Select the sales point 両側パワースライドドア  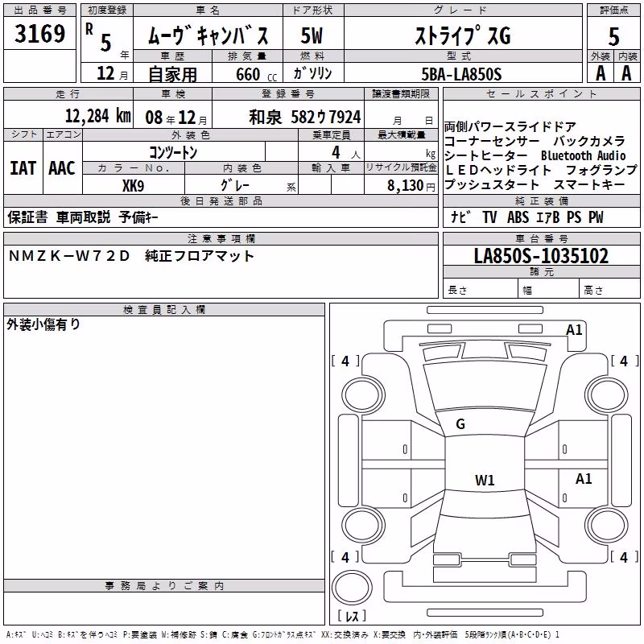[x=510, y=126]
